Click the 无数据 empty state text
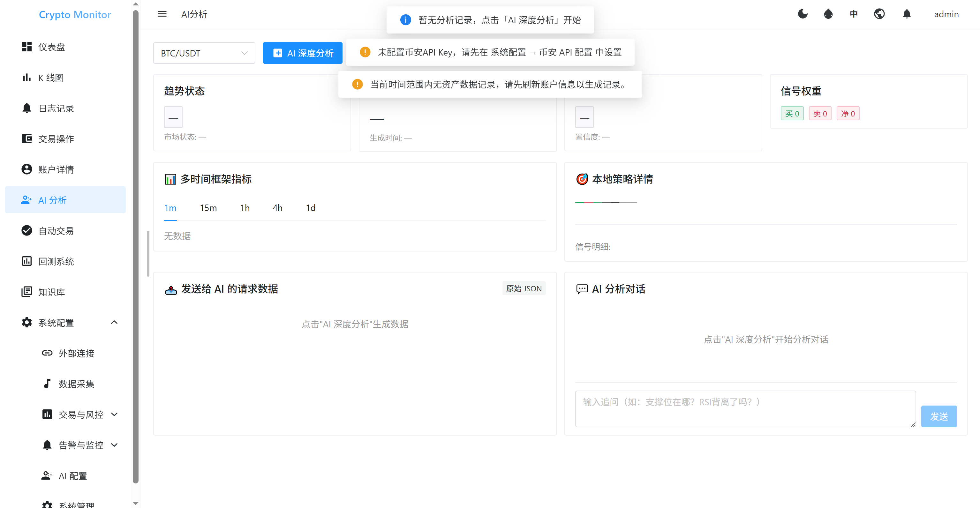Image resolution: width=980 pixels, height=508 pixels. (177, 236)
